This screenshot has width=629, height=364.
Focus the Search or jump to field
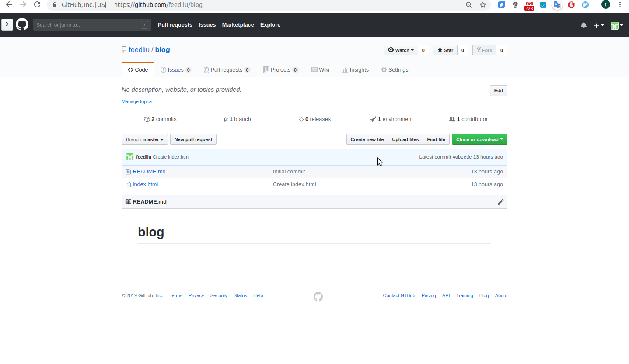point(92,25)
